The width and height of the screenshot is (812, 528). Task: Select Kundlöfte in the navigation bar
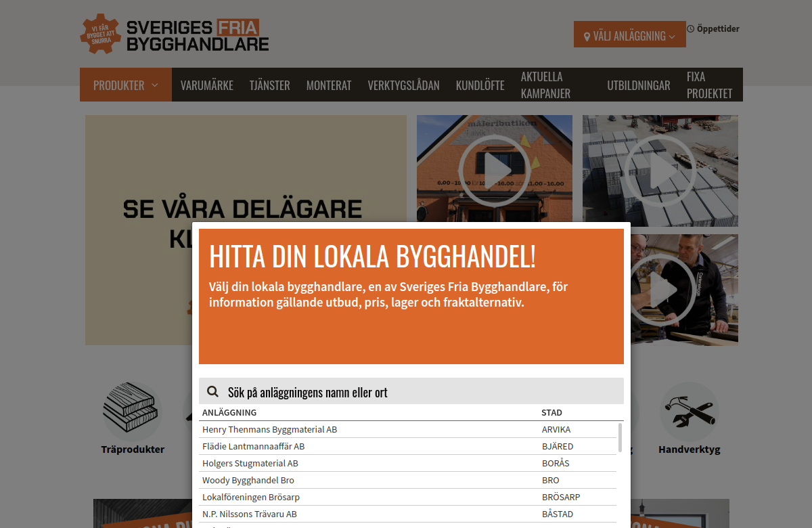point(480,85)
